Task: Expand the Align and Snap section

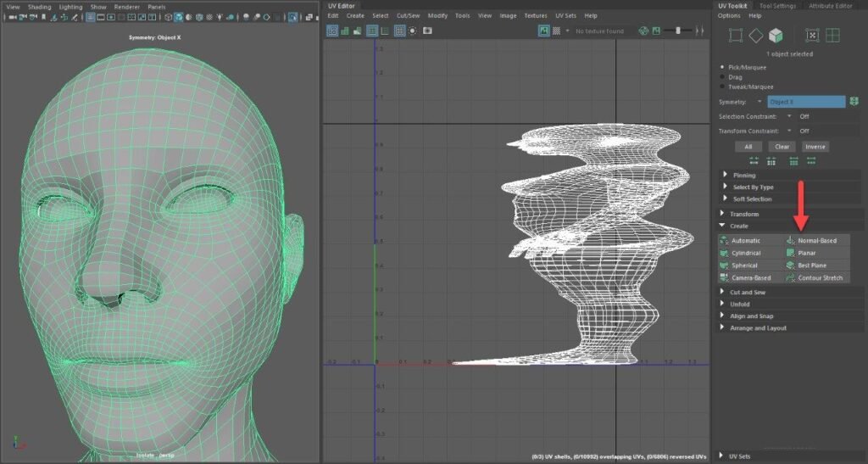Action: (x=722, y=316)
